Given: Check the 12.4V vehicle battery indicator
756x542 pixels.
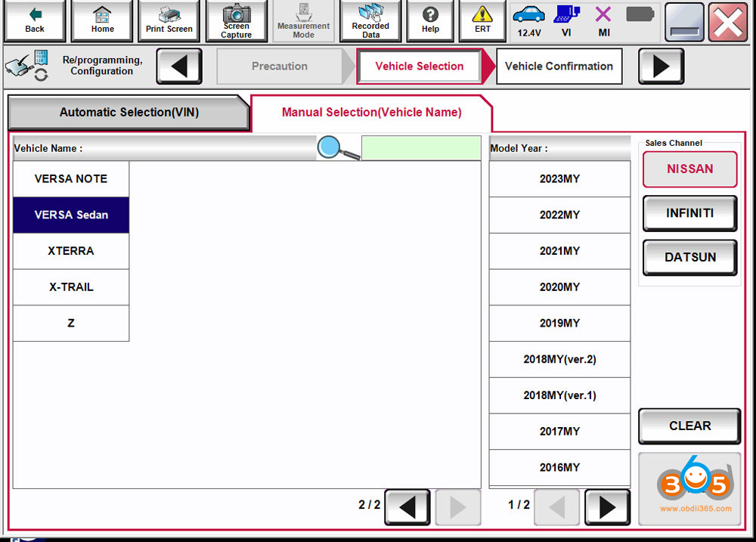Looking at the screenshot, I should pos(529,22).
